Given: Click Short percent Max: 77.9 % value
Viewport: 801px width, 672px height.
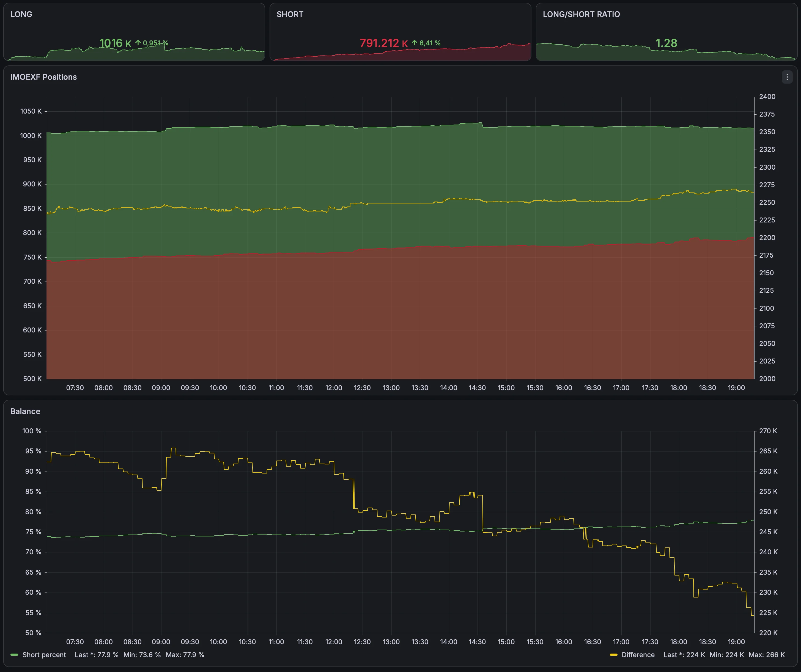Looking at the screenshot, I should pos(185,655).
